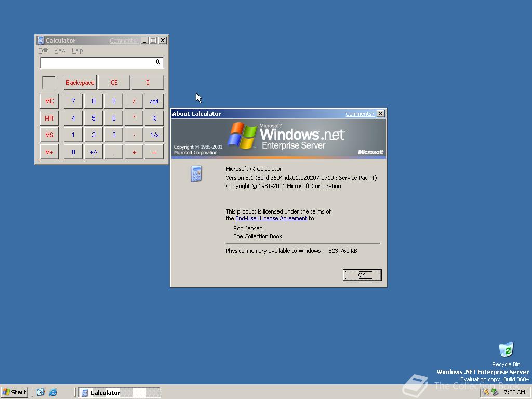The image size is (532, 399).
Task: Click the decimal point key
Action: (114, 152)
